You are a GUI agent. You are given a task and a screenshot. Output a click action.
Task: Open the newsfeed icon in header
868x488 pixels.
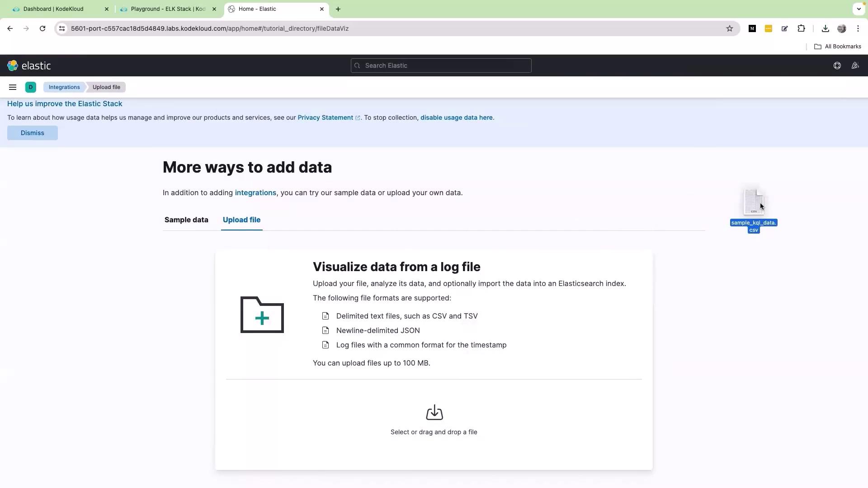(x=855, y=66)
